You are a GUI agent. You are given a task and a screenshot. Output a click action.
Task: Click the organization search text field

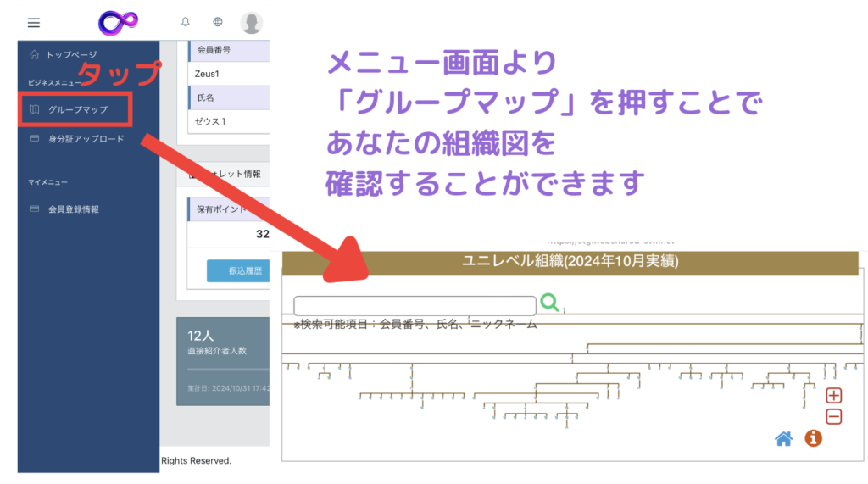(415, 305)
